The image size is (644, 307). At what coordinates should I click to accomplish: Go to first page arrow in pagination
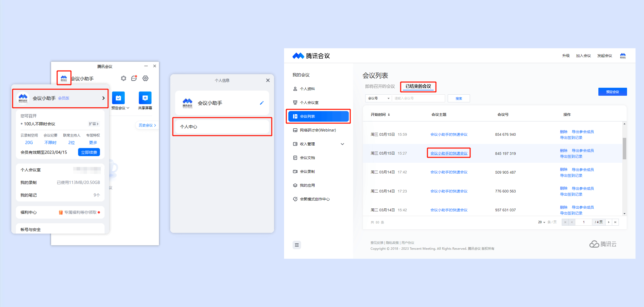click(x=565, y=222)
